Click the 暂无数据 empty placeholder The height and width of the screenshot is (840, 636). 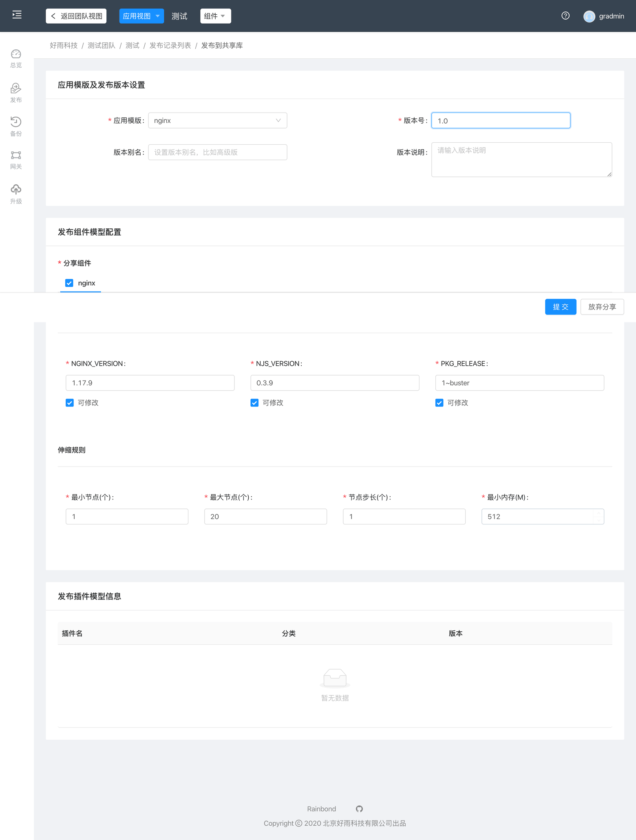click(x=335, y=685)
